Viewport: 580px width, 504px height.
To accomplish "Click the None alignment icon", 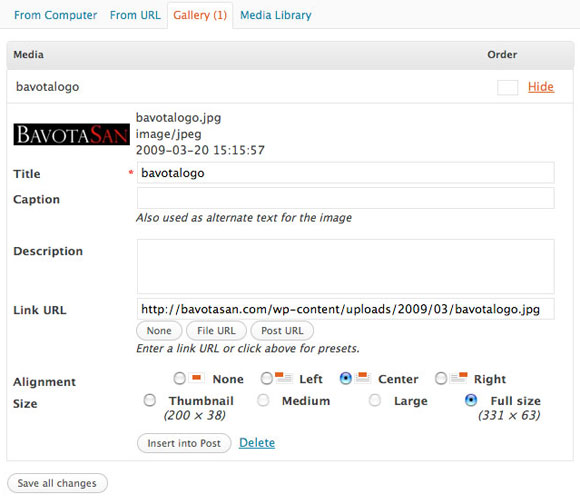I will coord(196,378).
